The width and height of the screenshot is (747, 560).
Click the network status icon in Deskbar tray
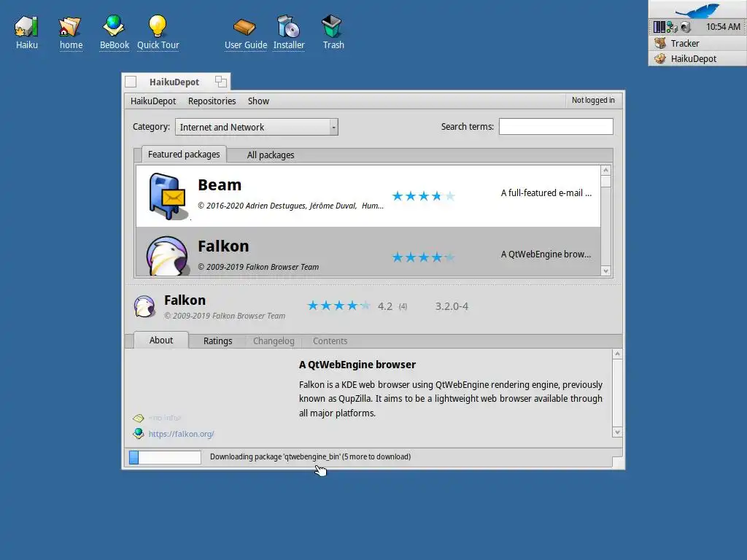[x=672, y=27]
